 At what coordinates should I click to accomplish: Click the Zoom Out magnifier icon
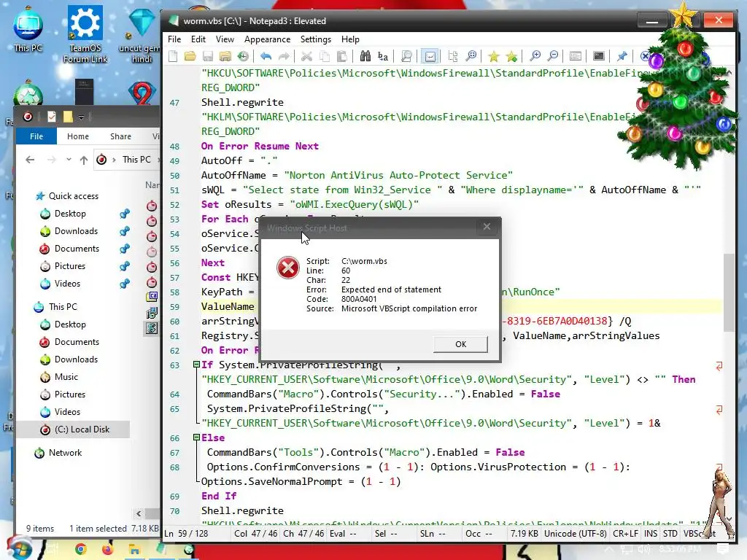point(553,57)
